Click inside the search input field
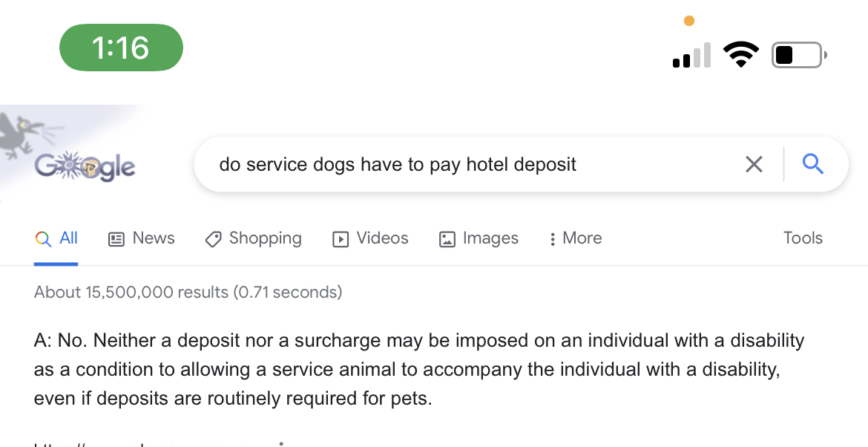Screen dimensions: 868x447 [460, 164]
